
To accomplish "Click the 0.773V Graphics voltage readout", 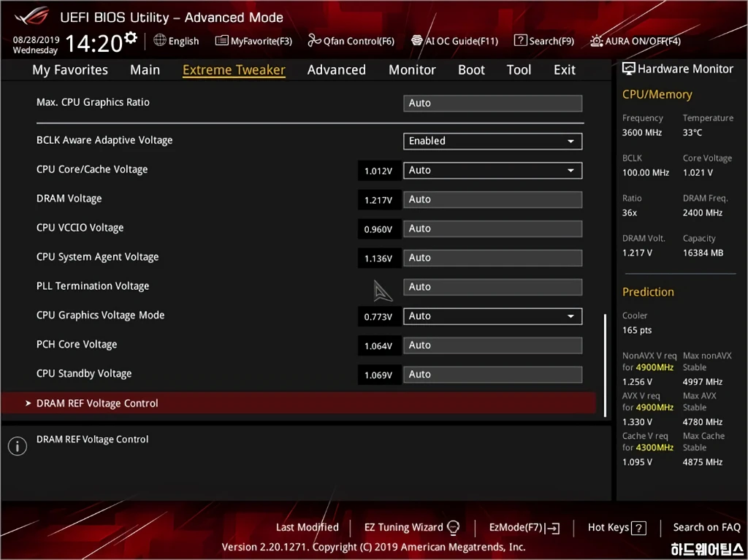I will (x=379, y=316).
